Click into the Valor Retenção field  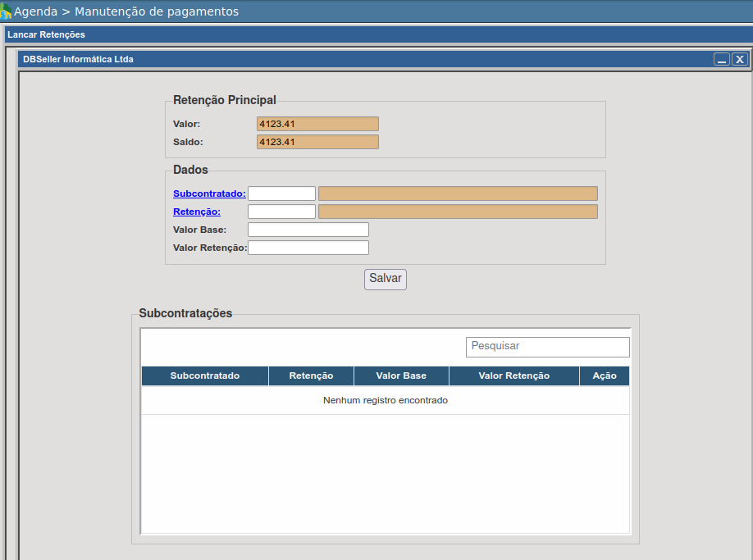pyautogui.click(x=308, y=248)
